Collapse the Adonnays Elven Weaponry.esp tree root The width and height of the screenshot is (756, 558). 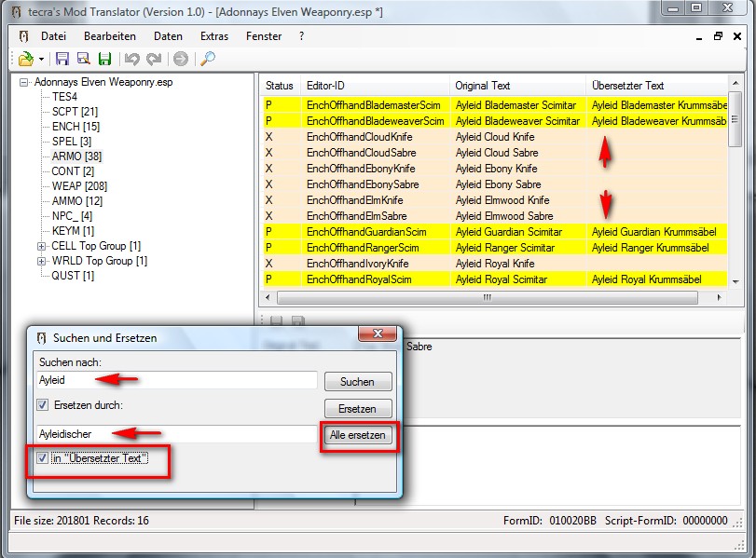[x=23, y=82]
